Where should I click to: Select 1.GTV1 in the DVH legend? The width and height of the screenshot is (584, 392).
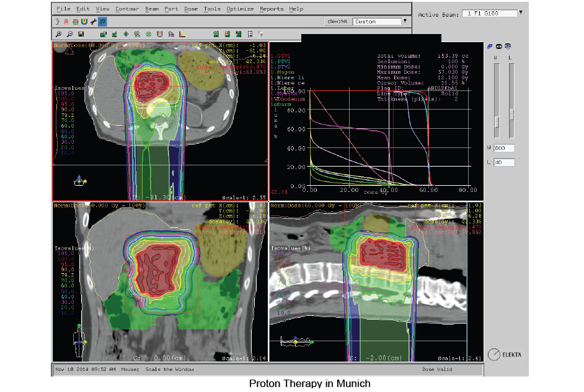(x=280, y=56)
